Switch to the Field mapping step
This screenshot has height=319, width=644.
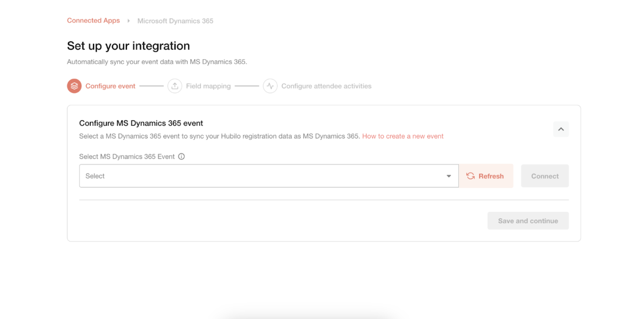coord(208,86)
